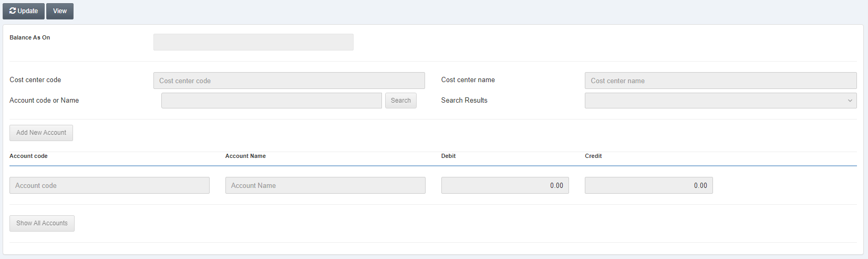Click the Account Name column header

click(245, 156)
